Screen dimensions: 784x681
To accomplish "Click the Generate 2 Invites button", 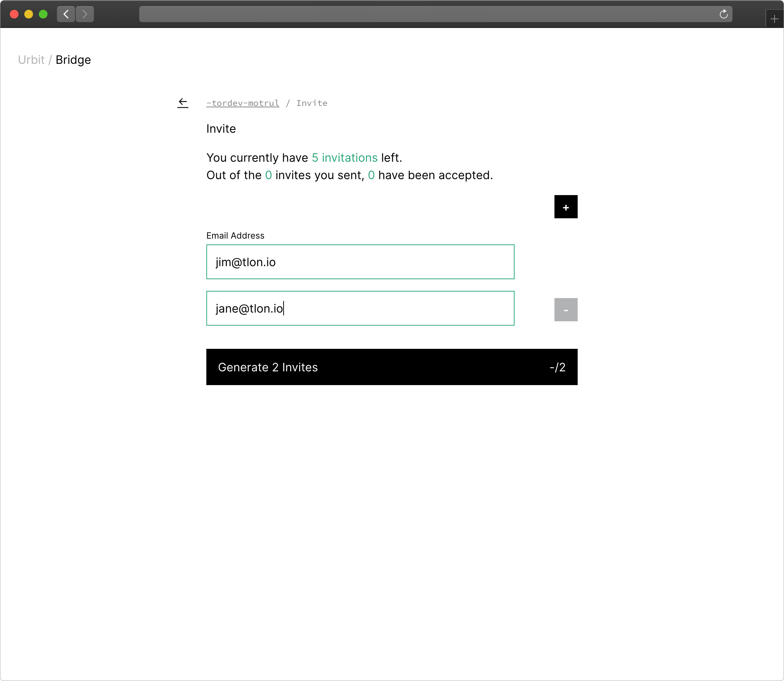I will (x=392, y=367).
